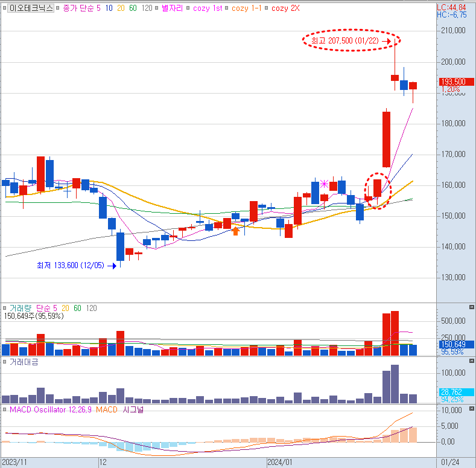Select the 별자리 indicator label
Viewport: 476px width, 468px height.
pyautogui.click(x=172, y=8)
